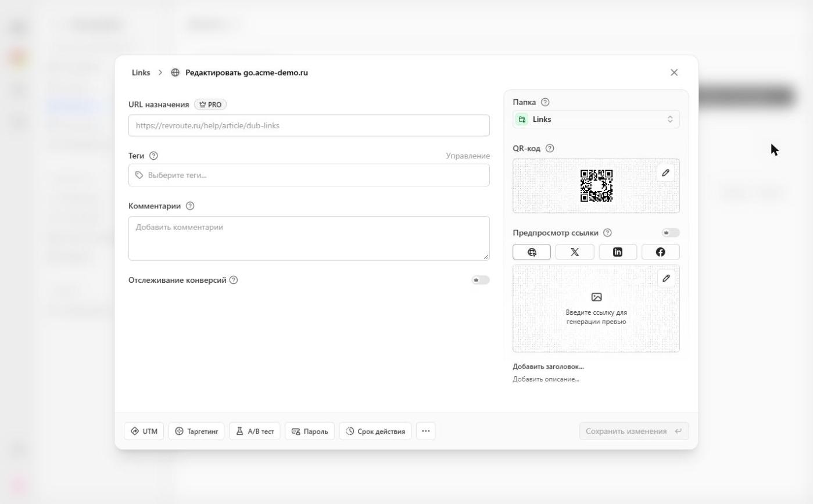
Task: Click the QR code image
Action: (596, 186)
